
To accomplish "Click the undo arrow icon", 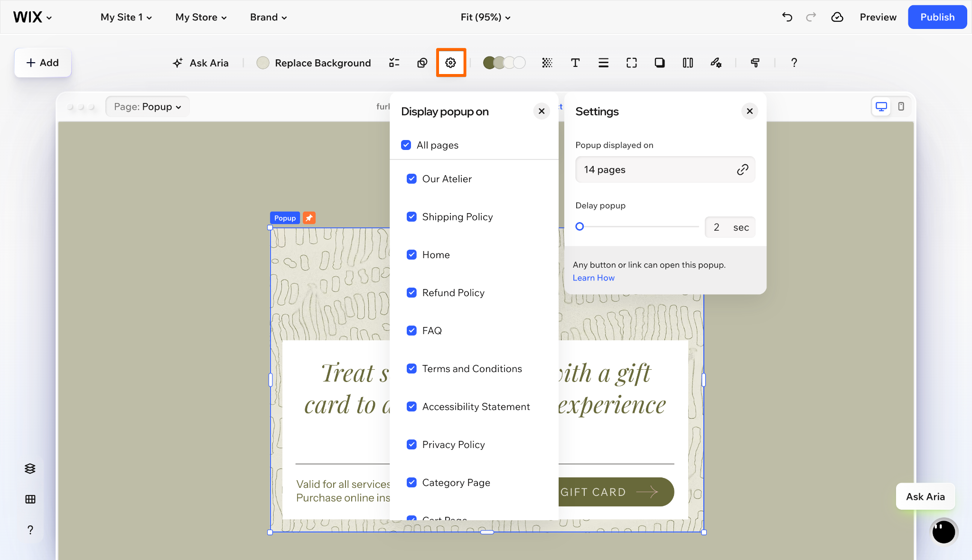I will pyautogui.click(x=787, y=17).
